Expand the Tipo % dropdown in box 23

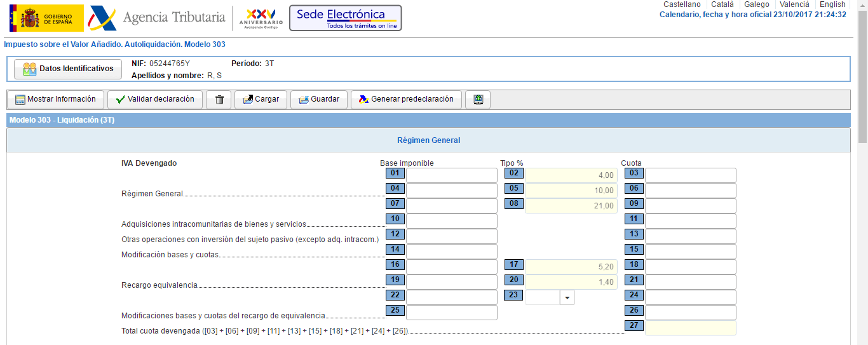(x=567, y=297)
